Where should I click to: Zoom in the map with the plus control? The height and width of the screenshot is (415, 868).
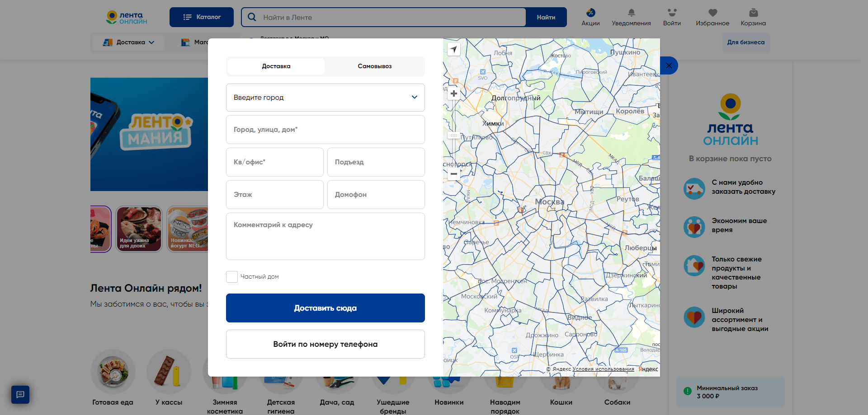pos(453,93)
